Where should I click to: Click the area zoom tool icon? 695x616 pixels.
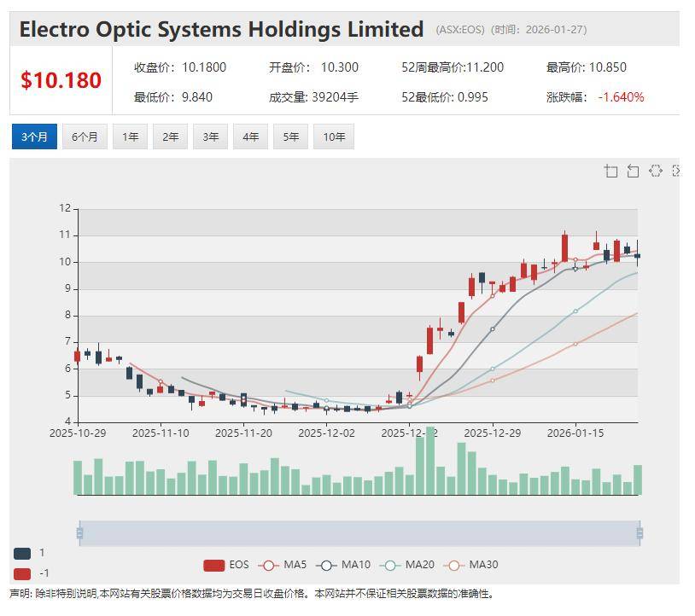click(610, 171)
